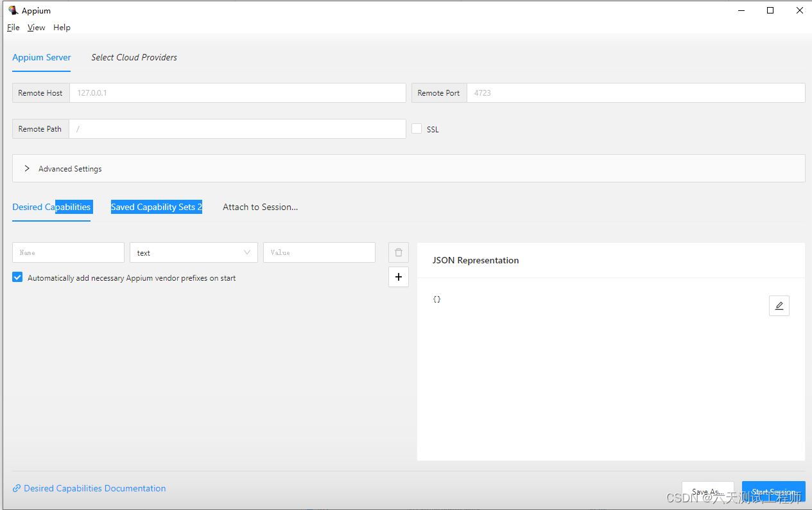
Task: Open the File menu
Action: (13, 28)
